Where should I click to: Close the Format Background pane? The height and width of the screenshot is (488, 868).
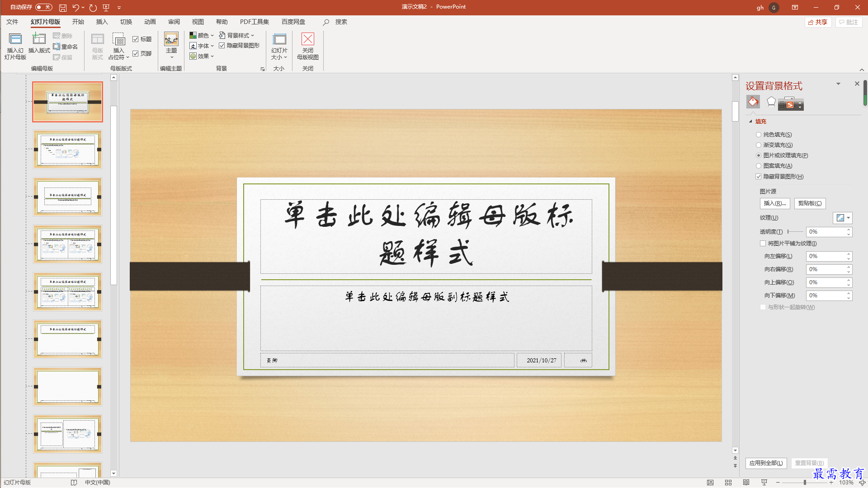coord(857,84)
